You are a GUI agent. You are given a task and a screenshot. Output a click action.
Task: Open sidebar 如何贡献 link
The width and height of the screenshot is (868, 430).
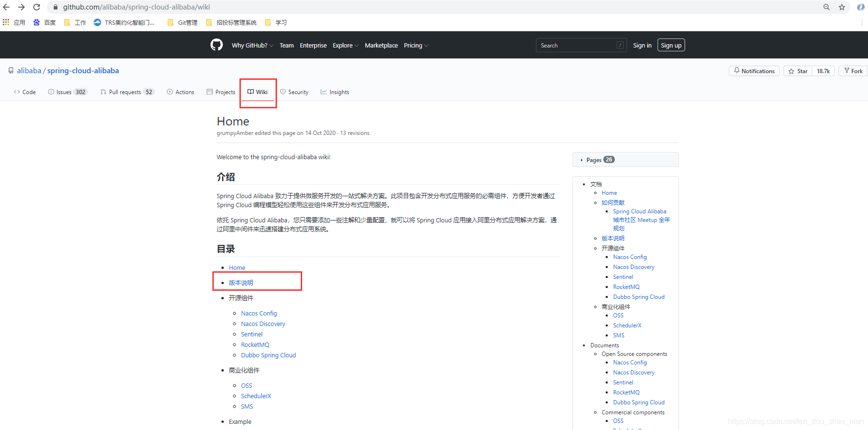point(613,203)
